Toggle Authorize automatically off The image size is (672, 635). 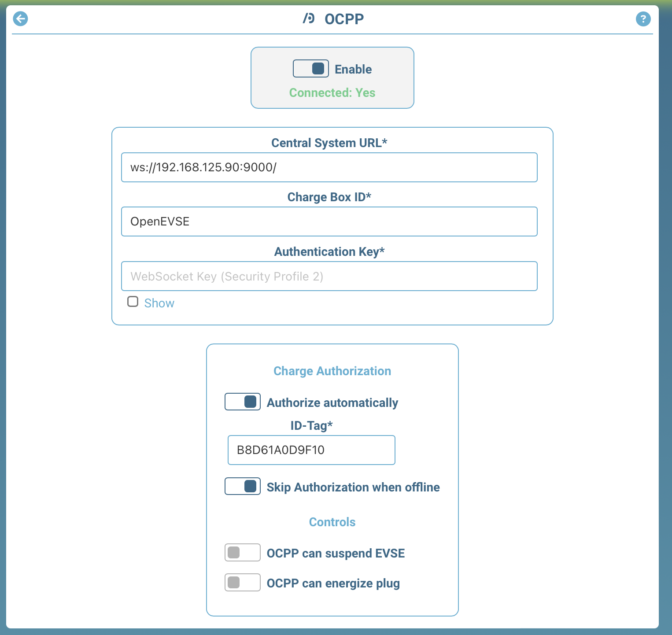[242, 401]
